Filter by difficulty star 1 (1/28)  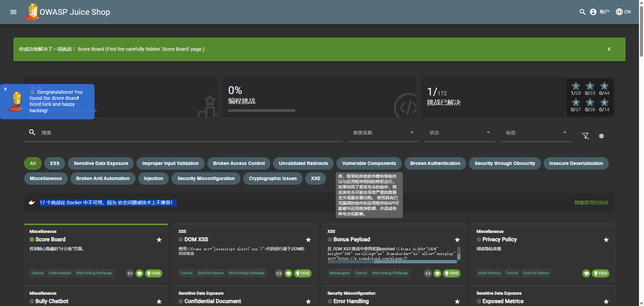576,89
